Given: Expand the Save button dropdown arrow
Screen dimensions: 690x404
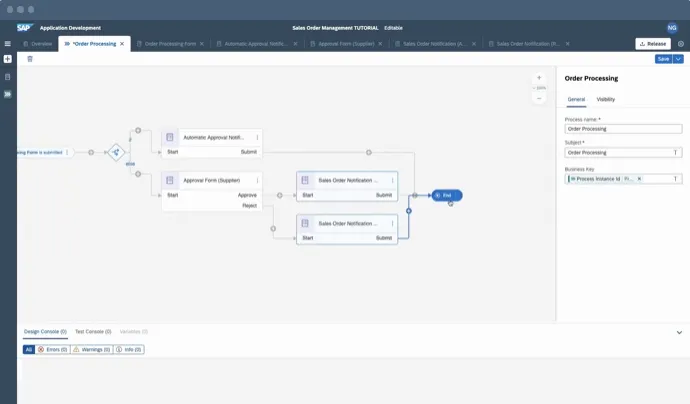Looking at the screenshot, I should [679, 59].
